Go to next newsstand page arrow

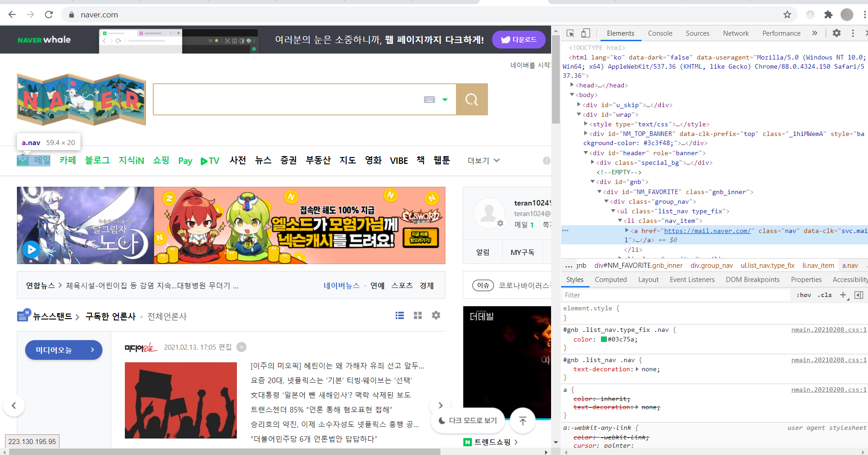tap(440, 406)
